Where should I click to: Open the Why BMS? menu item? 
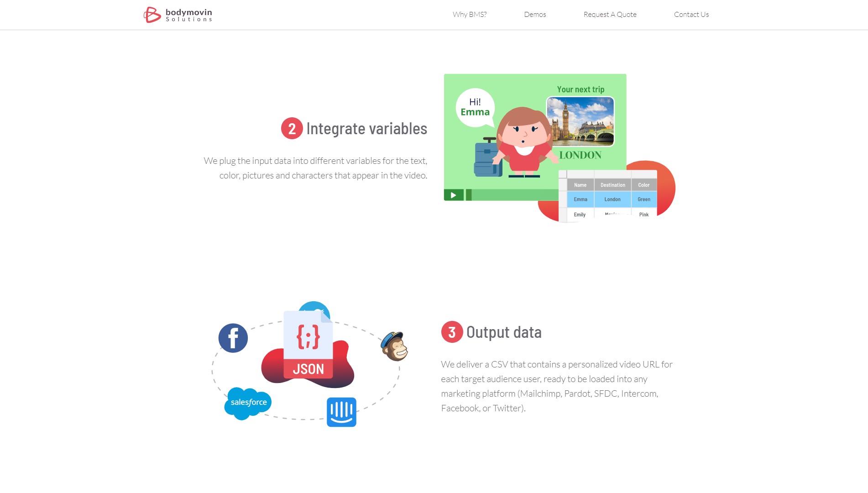[470, 15]
